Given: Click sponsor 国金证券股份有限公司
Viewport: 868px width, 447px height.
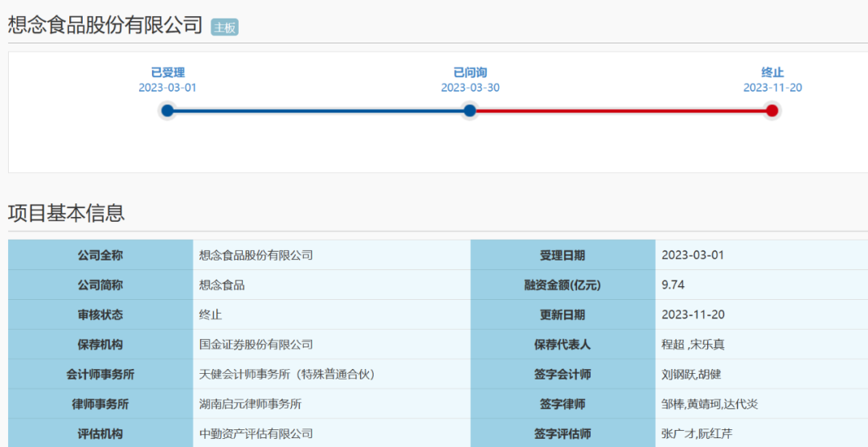Looking at the screenshot, I should click(x=256, y=345).
